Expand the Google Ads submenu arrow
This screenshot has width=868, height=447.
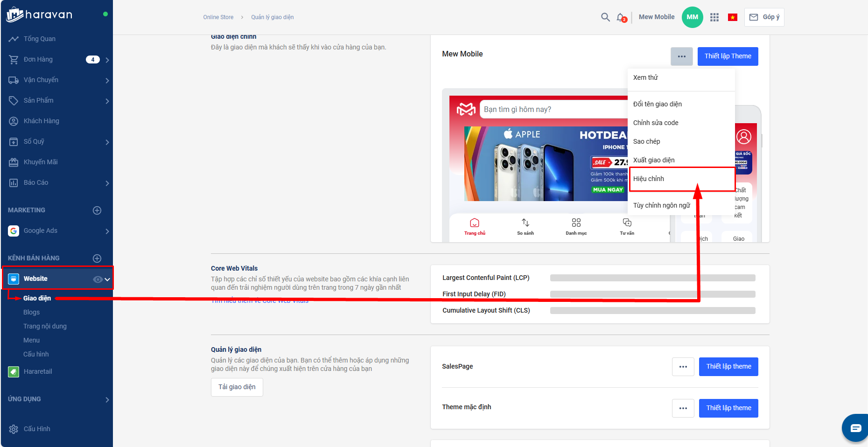(x=107, y=231)
